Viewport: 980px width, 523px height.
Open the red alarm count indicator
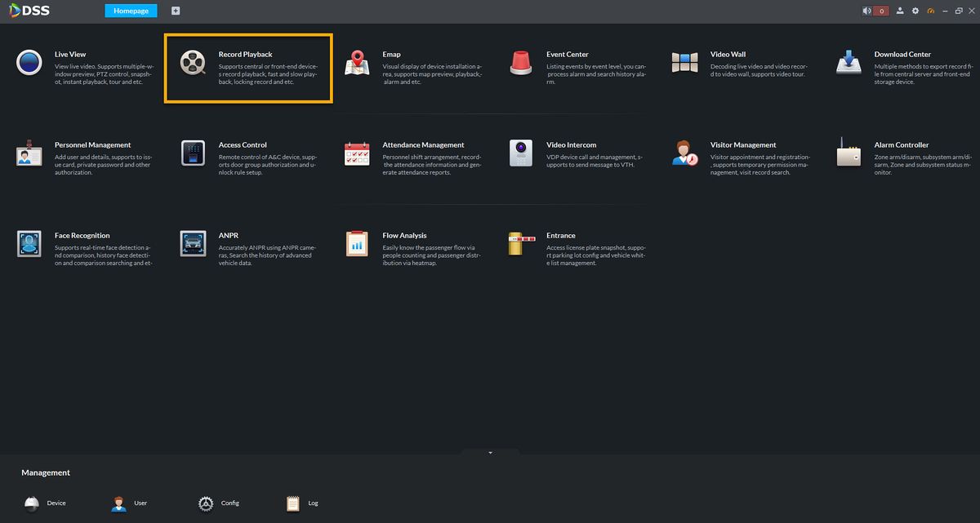(x=881, y=11)
